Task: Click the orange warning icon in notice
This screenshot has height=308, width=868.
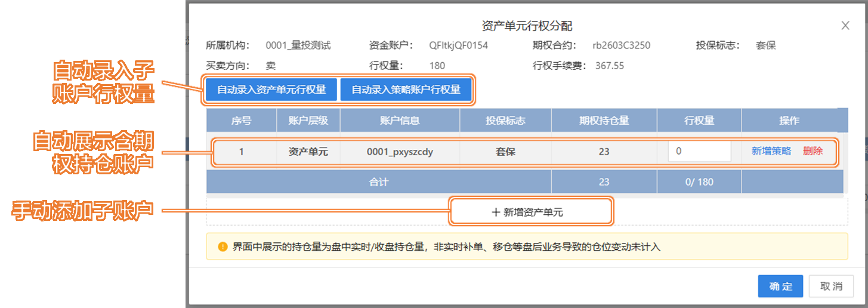Action: click(x=223, y=247)
